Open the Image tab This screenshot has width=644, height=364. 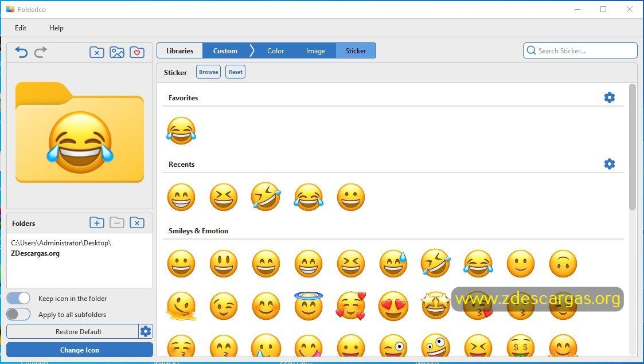tap(315, 50)
